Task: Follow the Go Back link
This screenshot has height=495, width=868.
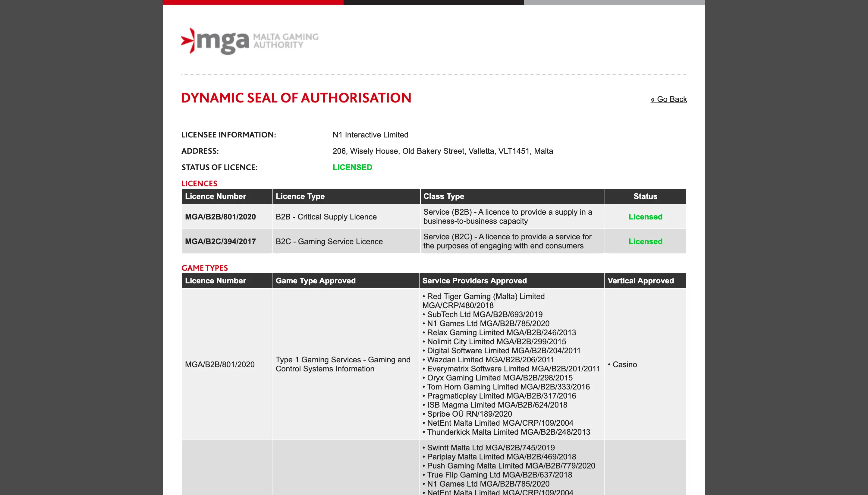Action: pos(668,99)
